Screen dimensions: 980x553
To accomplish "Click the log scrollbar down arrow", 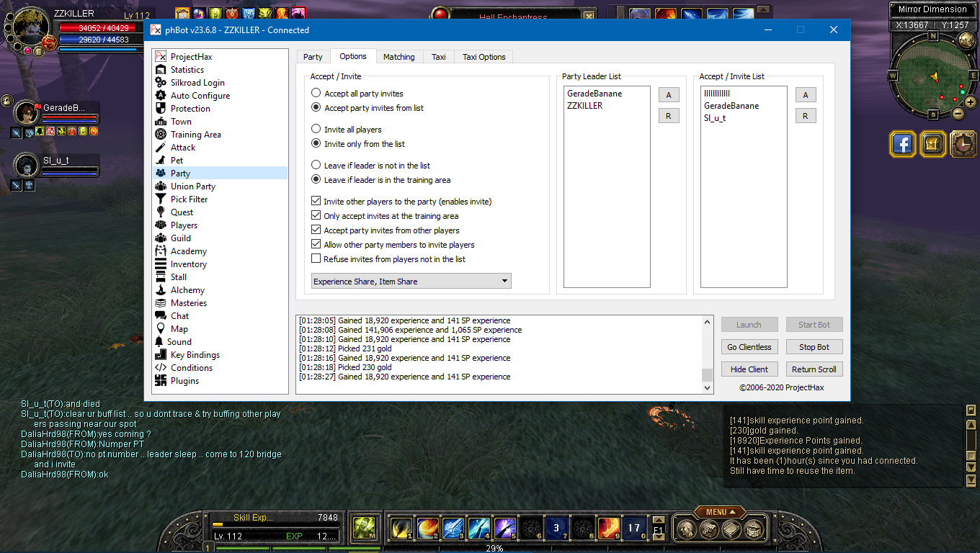I will pos(707,388).
